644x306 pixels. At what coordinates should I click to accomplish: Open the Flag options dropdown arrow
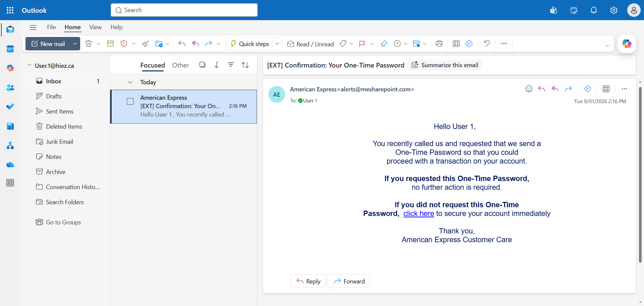click(372, 44)
